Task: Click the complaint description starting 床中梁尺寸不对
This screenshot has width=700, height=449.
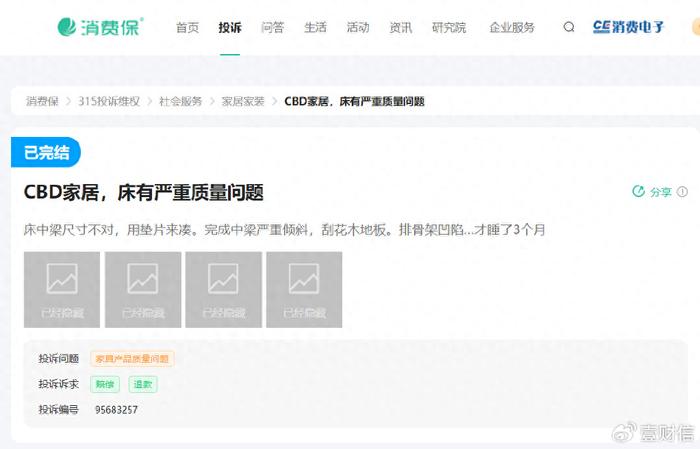Action: pos(284,230)
